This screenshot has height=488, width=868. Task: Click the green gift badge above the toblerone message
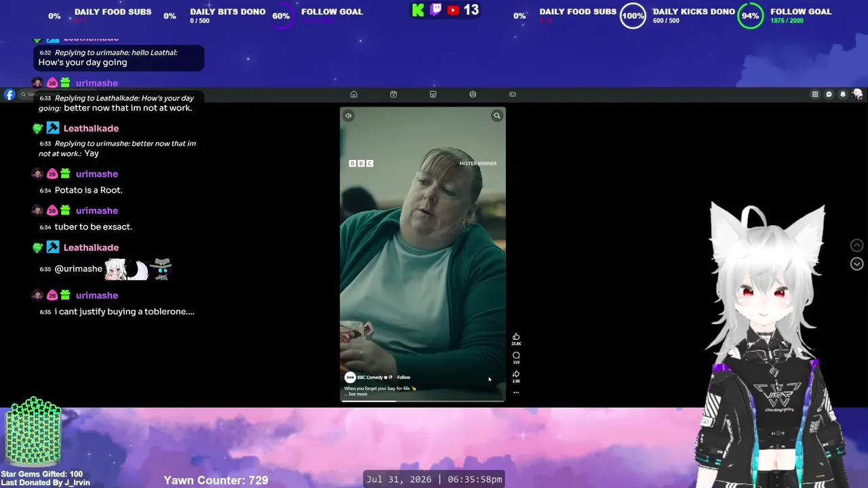(65, 295)
